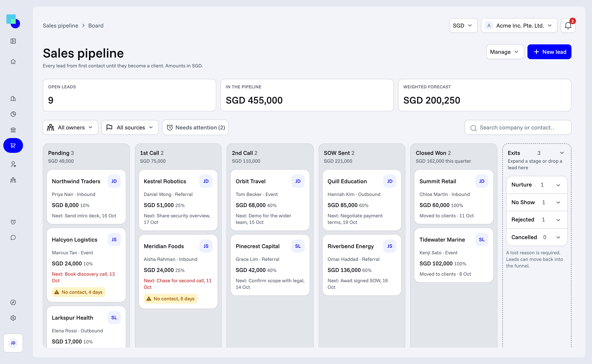Toggle the Needs attention (2) filter
Viewport: 592px width, 364px height.
coord(195,127)
